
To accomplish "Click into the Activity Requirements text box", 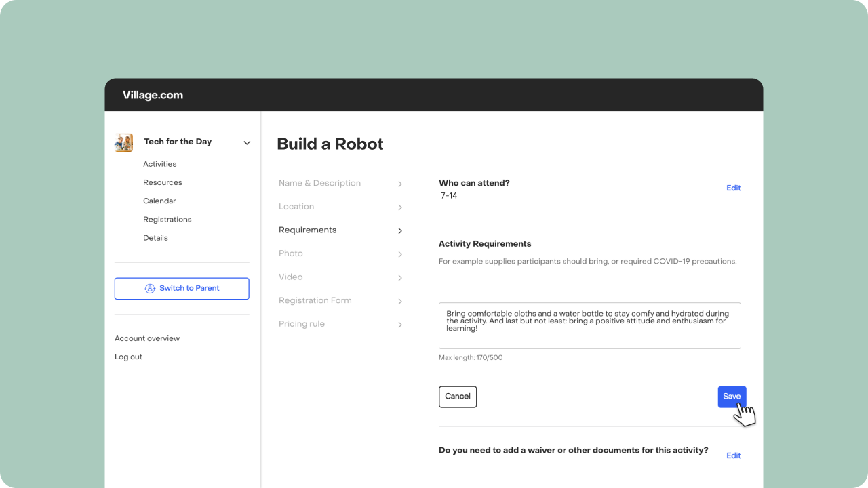I will pyautogui.click(x=590, y=325).
